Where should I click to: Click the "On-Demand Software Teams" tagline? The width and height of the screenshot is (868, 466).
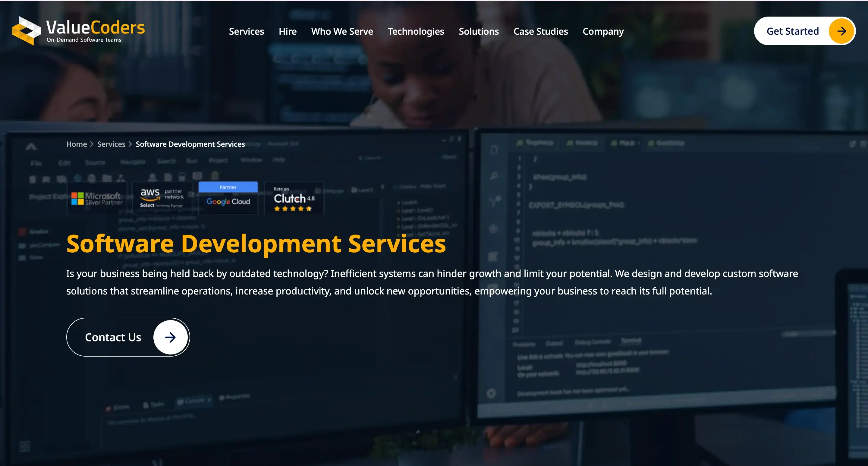pos(84,40)
